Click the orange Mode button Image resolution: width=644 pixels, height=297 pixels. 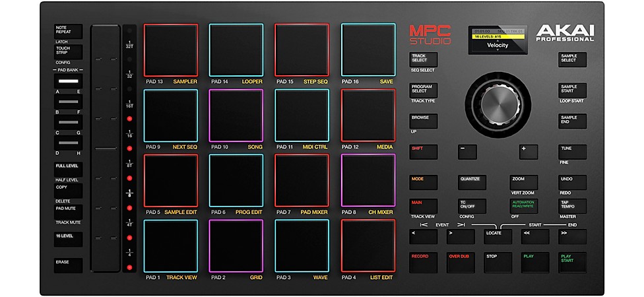pos(424,182)
